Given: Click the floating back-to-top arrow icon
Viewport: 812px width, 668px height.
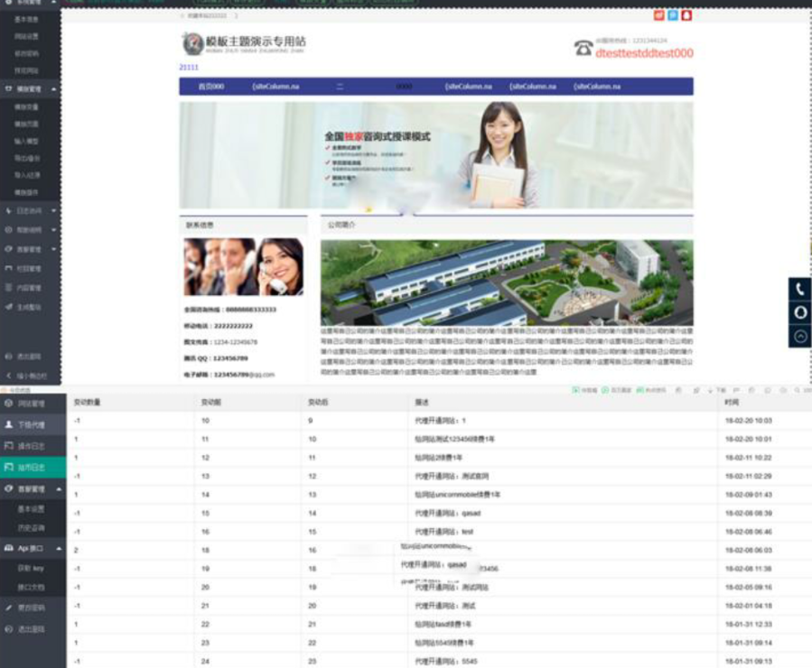Looking at the screenshot, I should tap(800, 337).
